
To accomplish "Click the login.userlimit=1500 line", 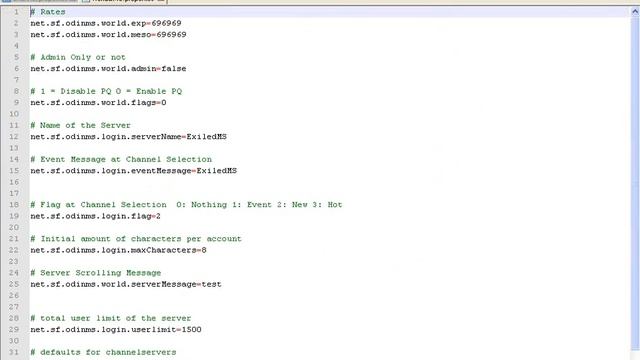I will click(116, 329).
